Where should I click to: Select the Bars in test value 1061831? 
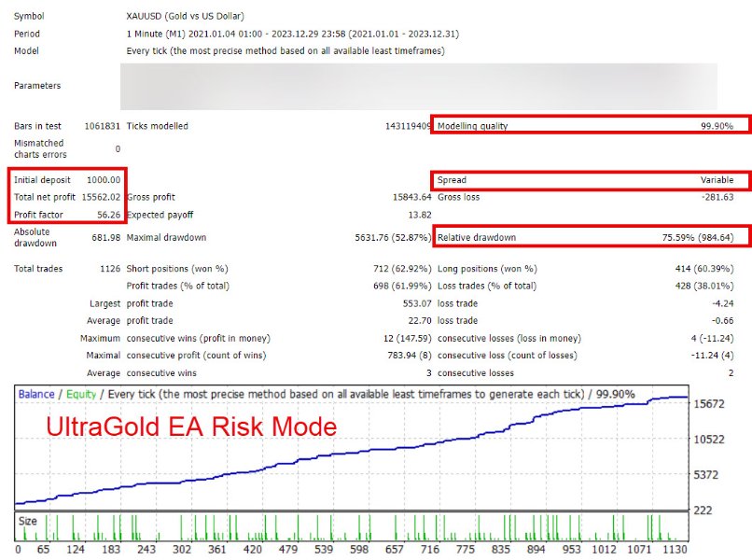102,126
